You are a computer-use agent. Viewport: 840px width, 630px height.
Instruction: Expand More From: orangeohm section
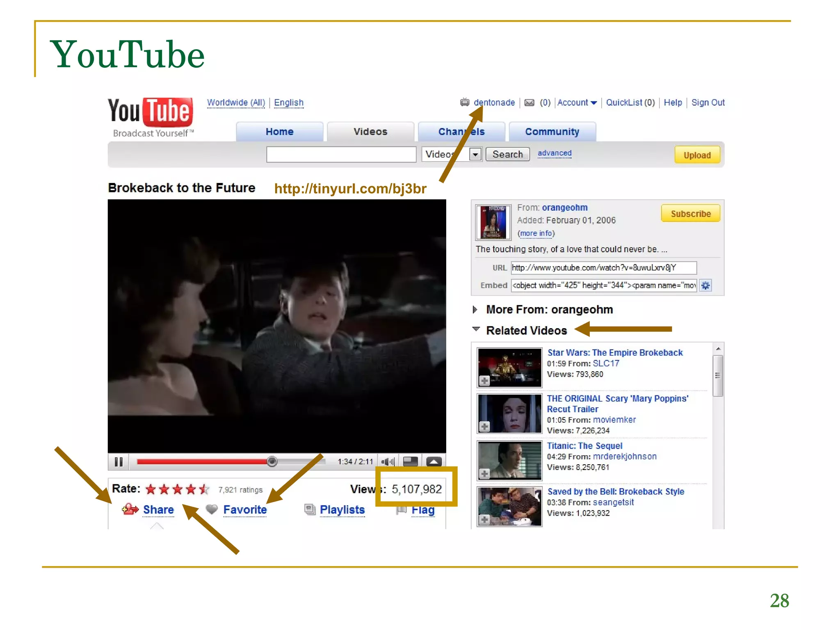475,310
